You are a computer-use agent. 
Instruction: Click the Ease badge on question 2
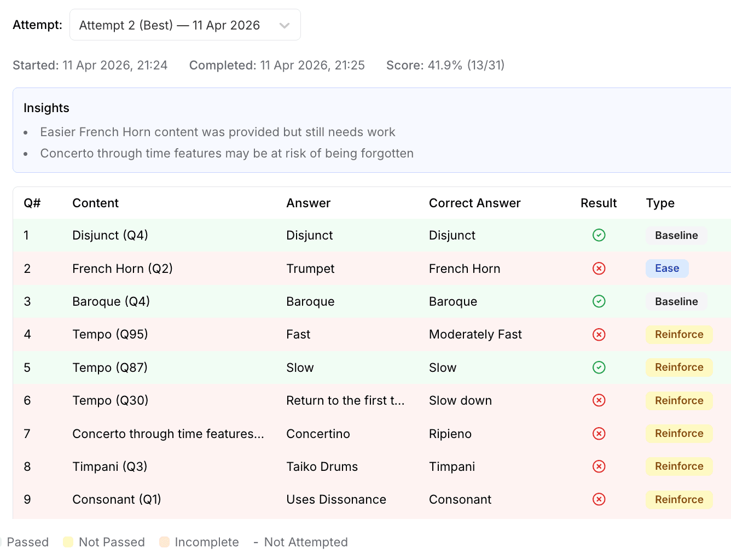click(x=666, y=269)
